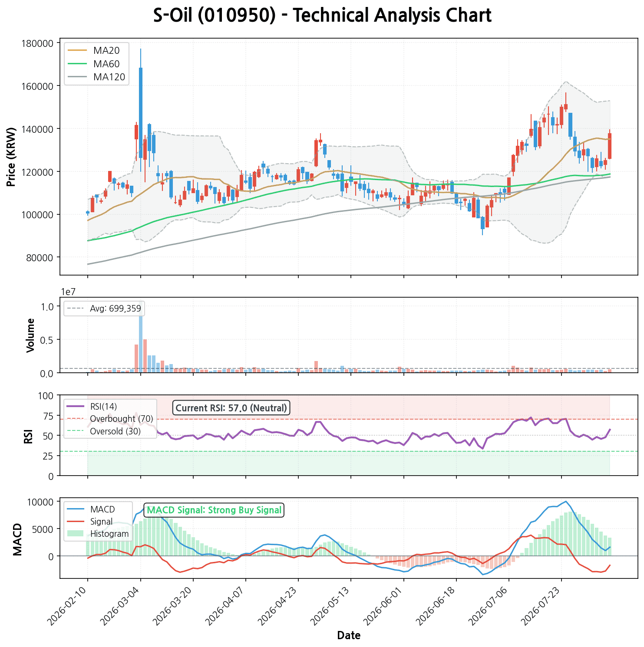Select the Signal entry in the legend
The height and width of the screenshot is (647, 644).
(102, 522)
